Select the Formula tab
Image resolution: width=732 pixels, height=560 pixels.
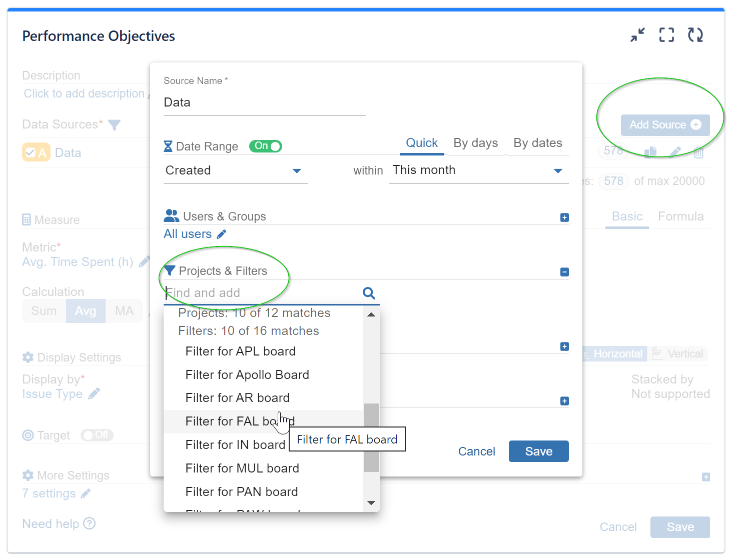pyautogui.click(x=680, y=216)
